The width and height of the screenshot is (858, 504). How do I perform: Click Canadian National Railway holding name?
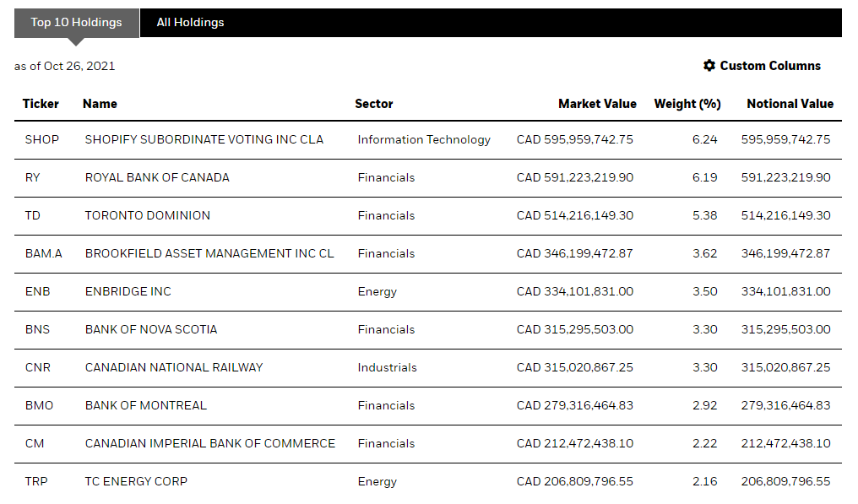[174, 367]
